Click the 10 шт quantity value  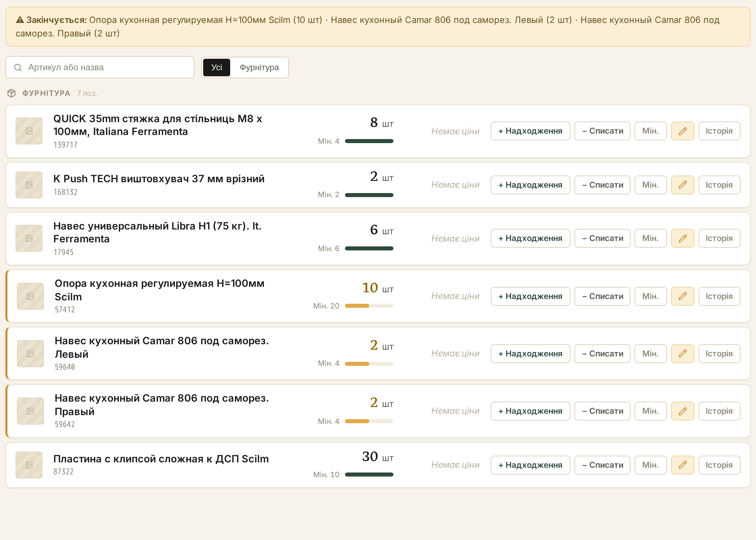[378, 288]
